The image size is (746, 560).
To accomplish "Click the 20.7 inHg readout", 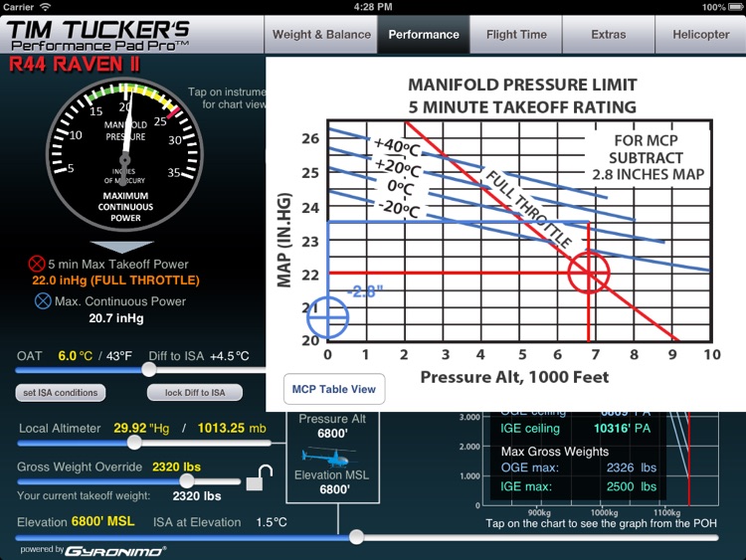I will (x=116, y=318).
